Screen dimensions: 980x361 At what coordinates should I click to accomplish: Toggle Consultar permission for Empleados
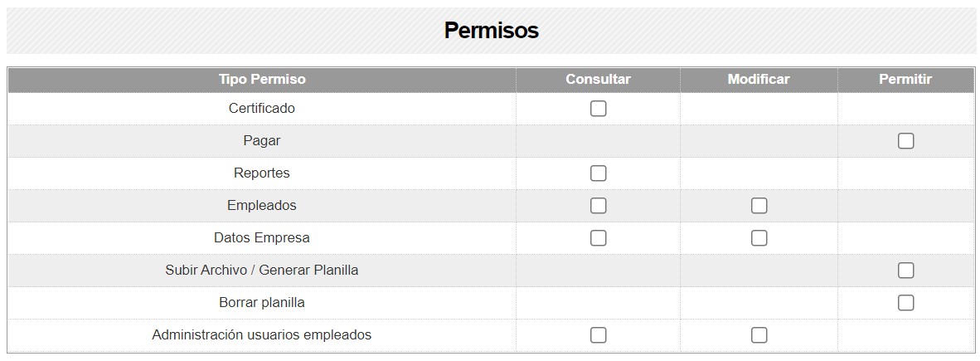[x=598, y=206]
